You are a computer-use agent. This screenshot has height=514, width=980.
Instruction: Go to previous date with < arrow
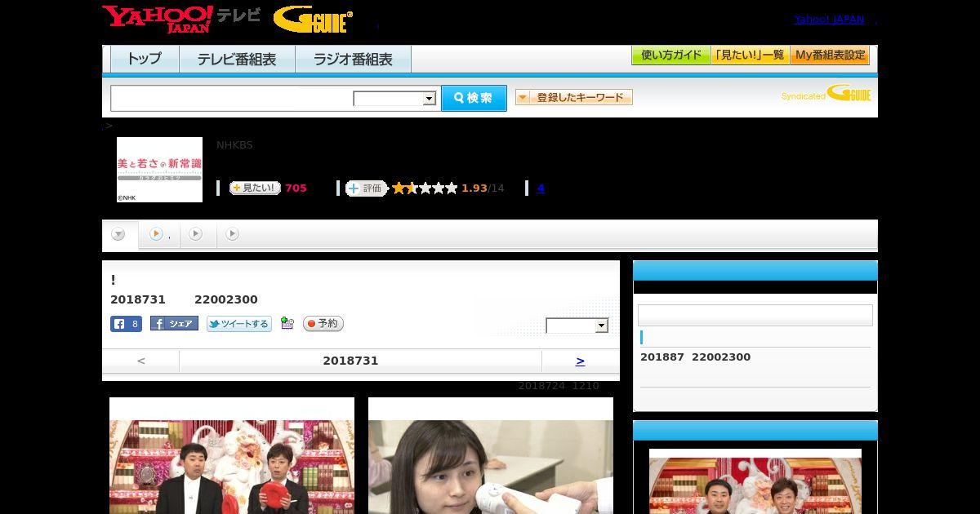141,361
